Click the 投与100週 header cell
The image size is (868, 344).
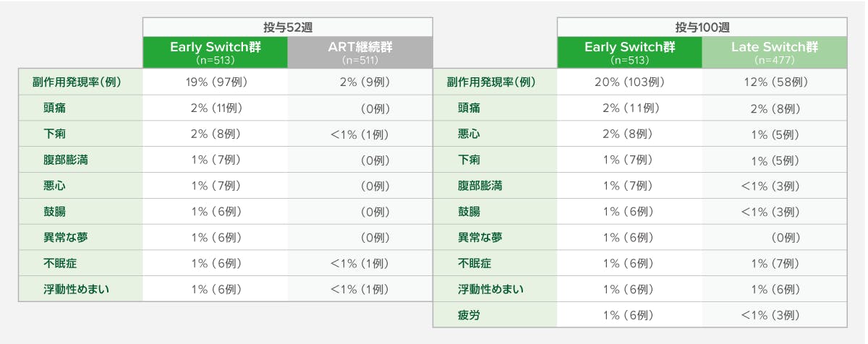pos(702,27)
